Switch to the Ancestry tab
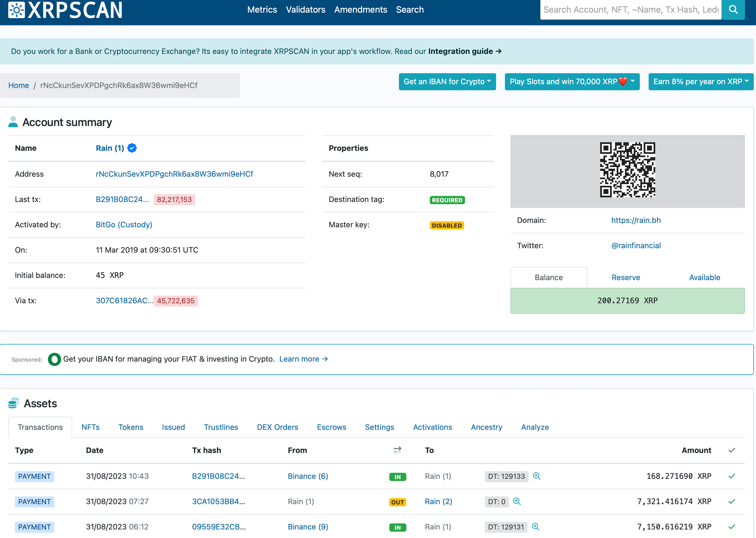Viewport: 756px width, 538px height. tap(486, 427)
